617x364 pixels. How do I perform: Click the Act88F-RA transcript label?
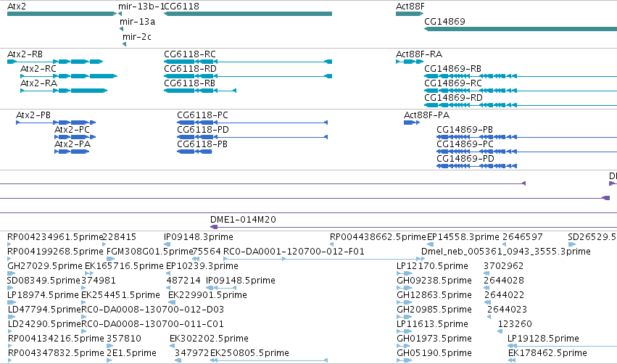[x=419, y=54]
